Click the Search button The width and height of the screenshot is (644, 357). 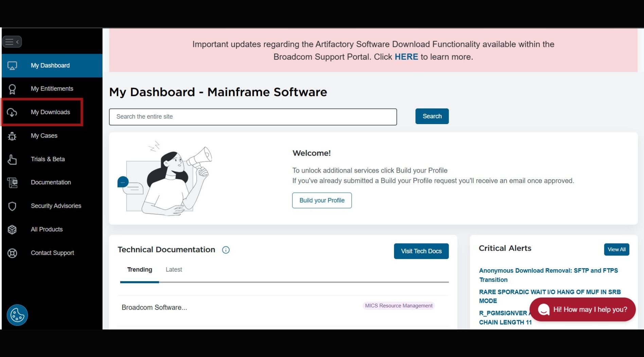(x=432, y=116)
